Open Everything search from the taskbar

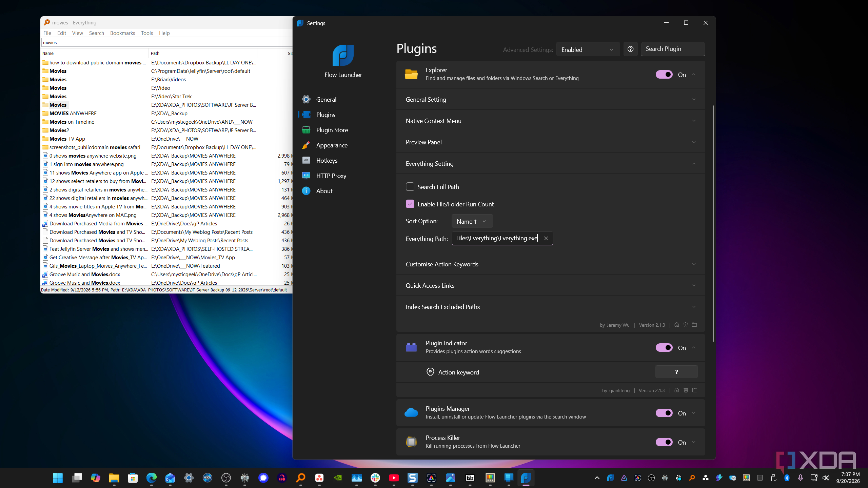301,478
